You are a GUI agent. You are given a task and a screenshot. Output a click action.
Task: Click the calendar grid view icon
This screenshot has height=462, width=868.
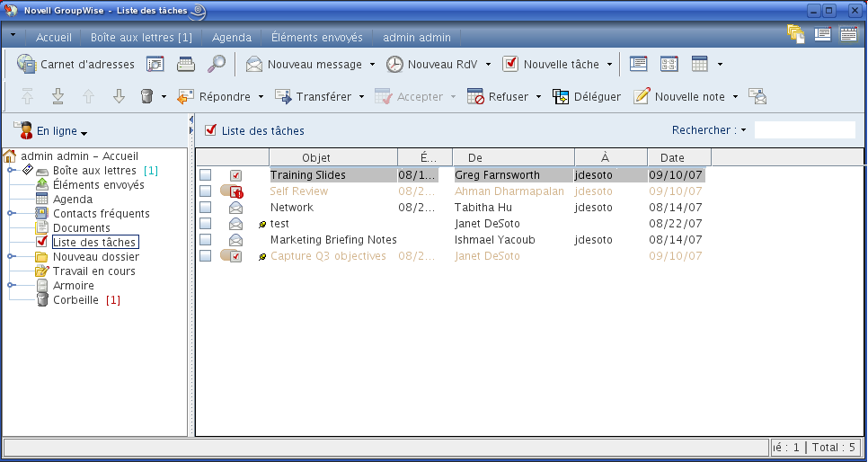700,64
